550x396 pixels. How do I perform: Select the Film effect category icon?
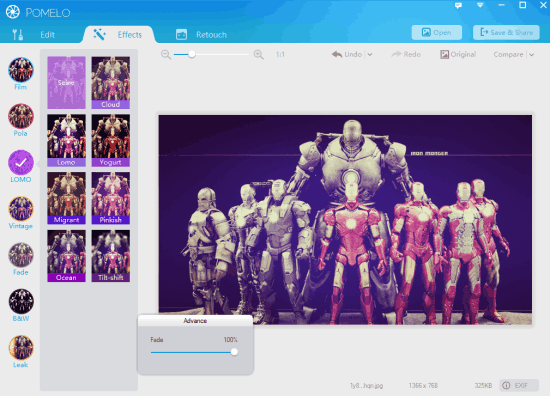coord(21,70)
